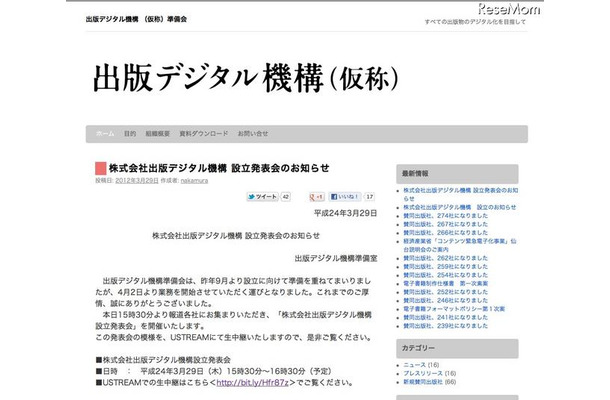The width and height of the screenshot is (610, 400).
Task: Click the Facebook like count 17
Action: 370,197
